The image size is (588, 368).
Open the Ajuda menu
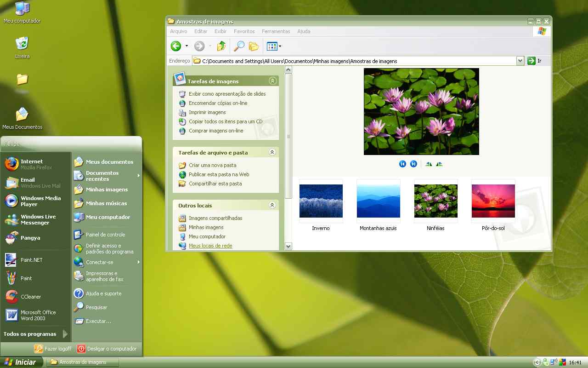click(x=304, y=31)
